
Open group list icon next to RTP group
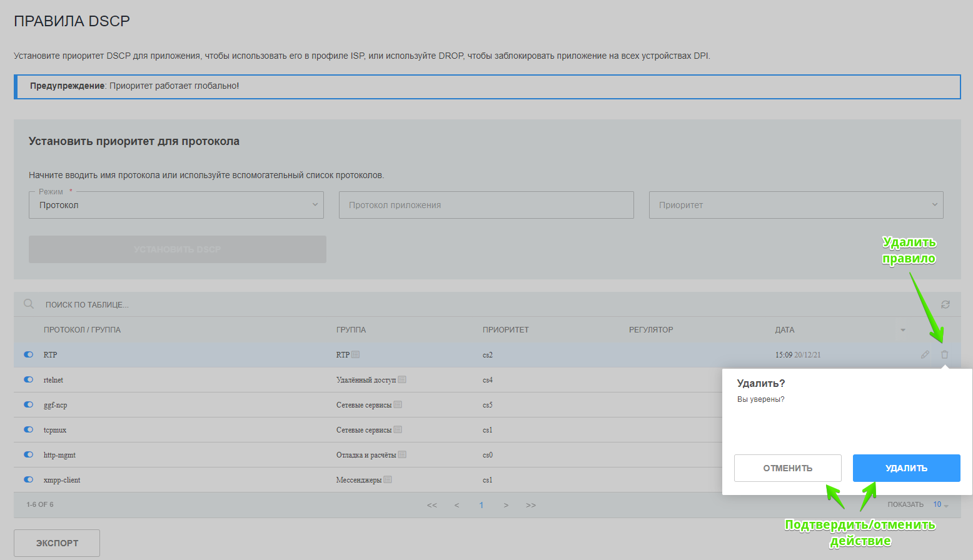click(x=356, y=354)
